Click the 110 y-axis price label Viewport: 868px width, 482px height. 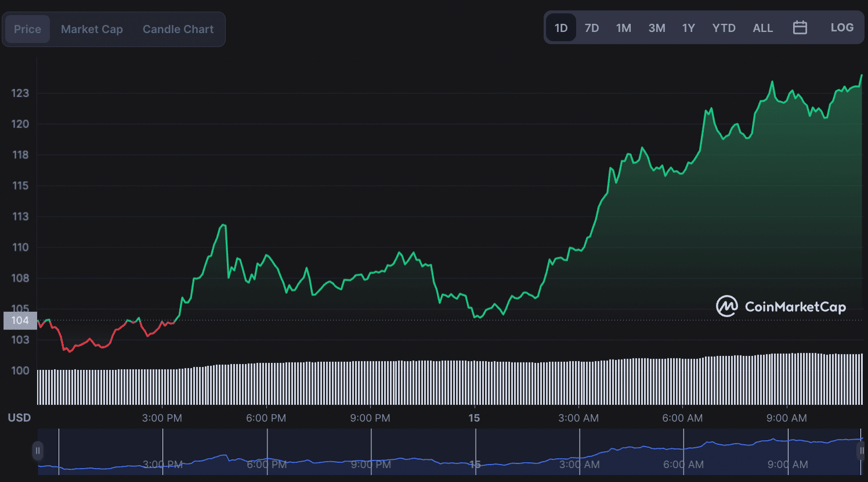pos(20,247)
